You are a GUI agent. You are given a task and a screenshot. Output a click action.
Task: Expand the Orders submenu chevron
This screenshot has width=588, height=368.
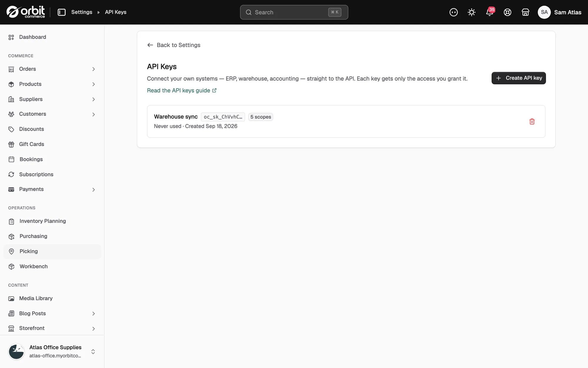(x=93, y=69)
